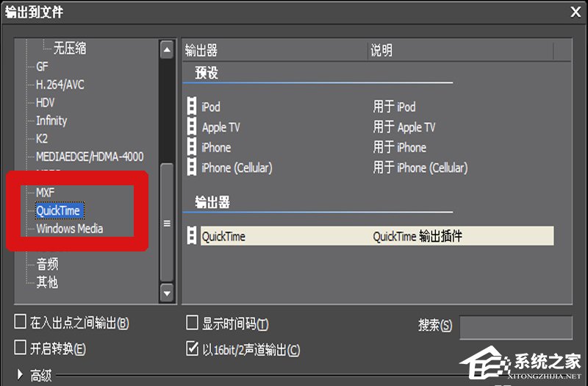Check the 显示时间码 option
The height and width of the screenshot is (386, 588).
coord(192,322)
